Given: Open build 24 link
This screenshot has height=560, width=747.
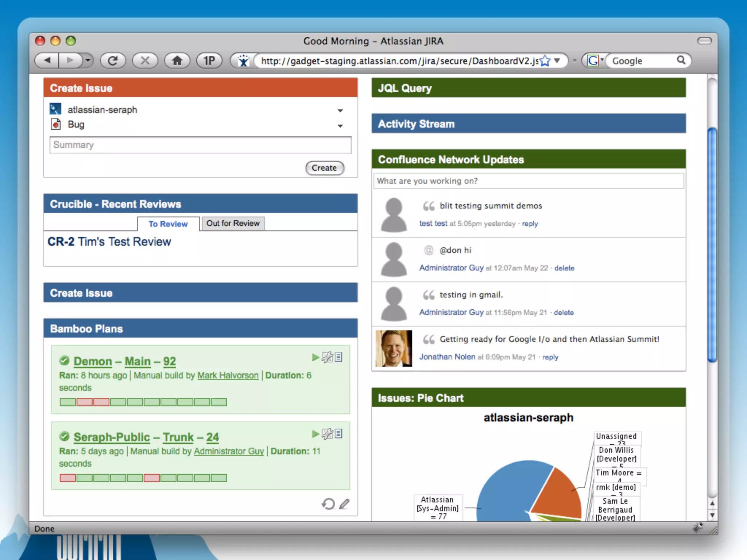Looking at the screenshot, I should pyautogui.click(x=212, y=437).
